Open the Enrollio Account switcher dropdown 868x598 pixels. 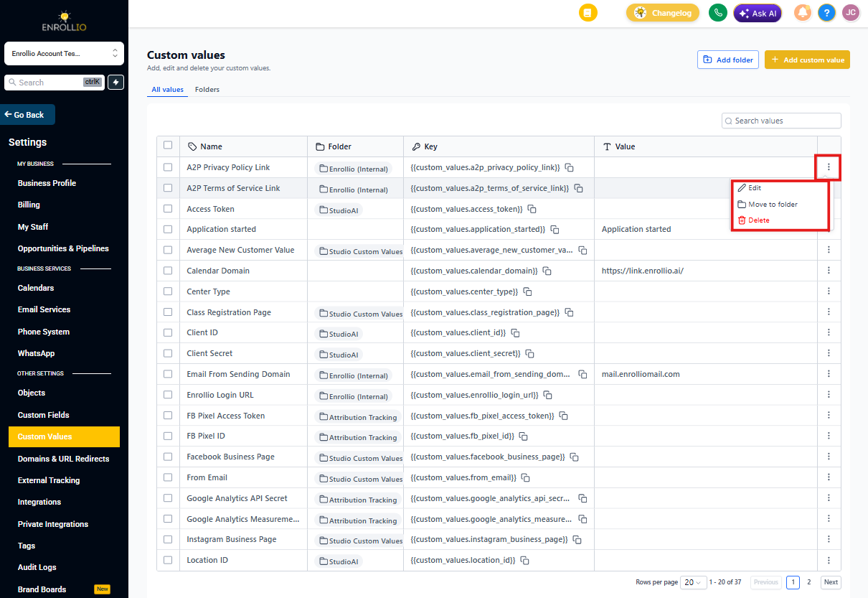click(64, 53)
